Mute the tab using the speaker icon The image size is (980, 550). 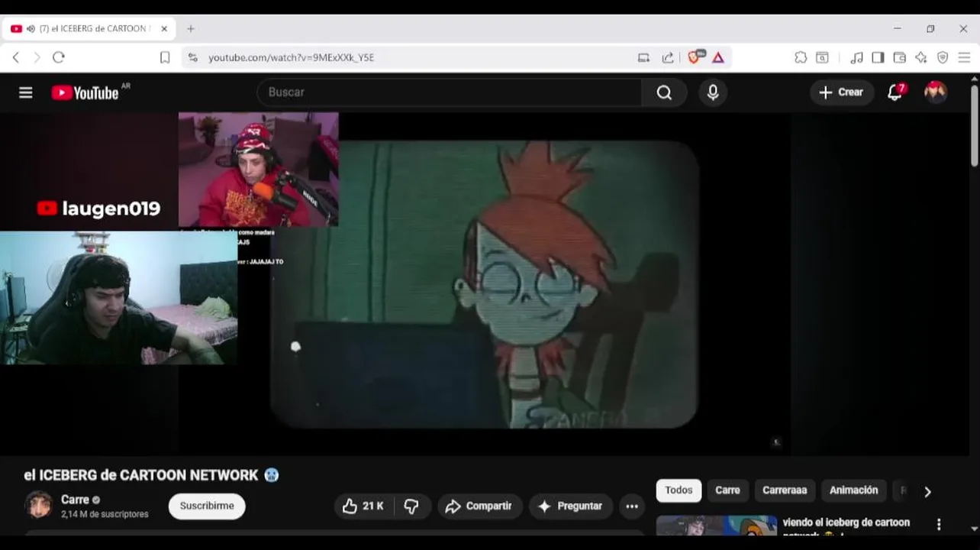pyautogui.click(x=31, y=29)
